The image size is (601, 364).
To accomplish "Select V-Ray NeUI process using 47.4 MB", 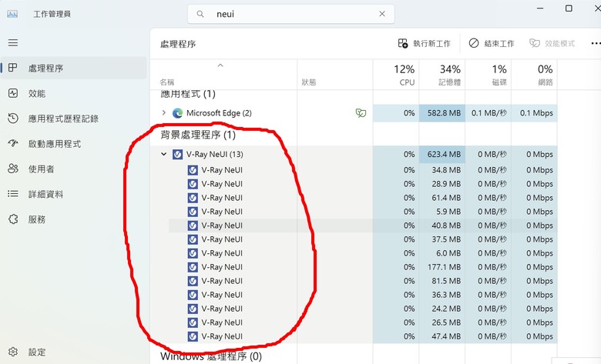I will [x=363, y=336].
